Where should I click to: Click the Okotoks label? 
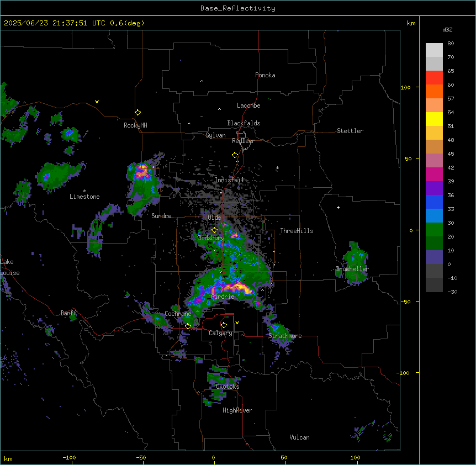click(228, 387)
